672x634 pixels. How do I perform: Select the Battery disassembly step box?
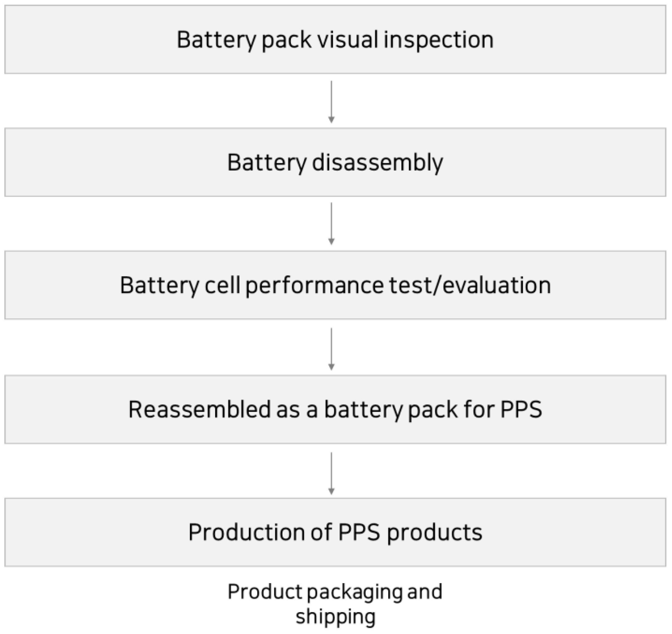click(x=335, y=162)
